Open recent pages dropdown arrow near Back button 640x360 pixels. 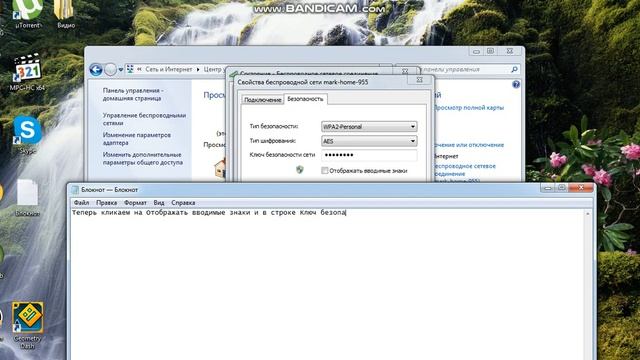(121, 70)
